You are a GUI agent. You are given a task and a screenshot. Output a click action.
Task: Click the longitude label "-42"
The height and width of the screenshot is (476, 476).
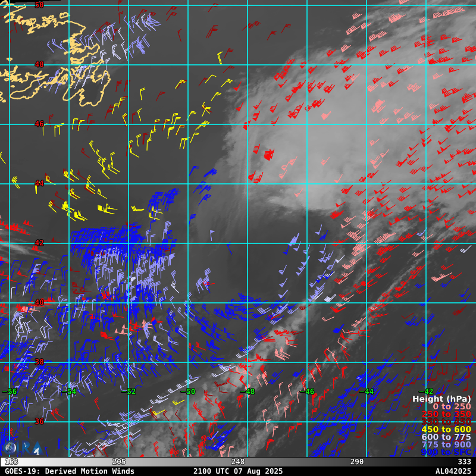click(x=426, y=392)
